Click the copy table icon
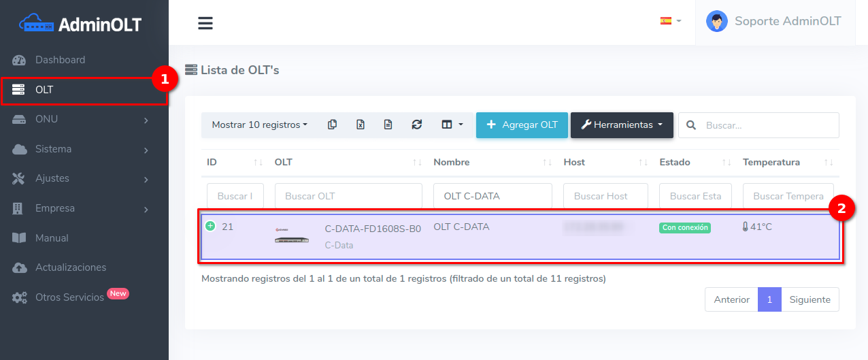This screenshot has width=868, height=360. tap(332, 125)
